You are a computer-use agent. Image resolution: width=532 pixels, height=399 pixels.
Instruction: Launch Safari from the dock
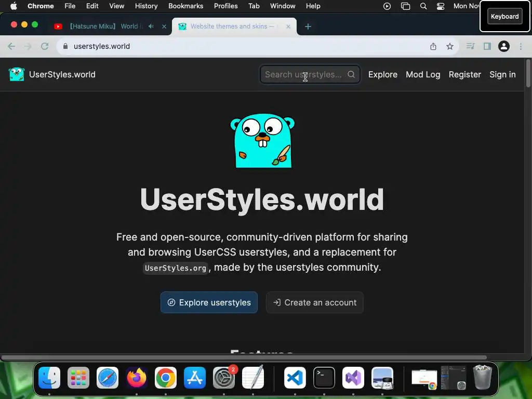[108, 378]
